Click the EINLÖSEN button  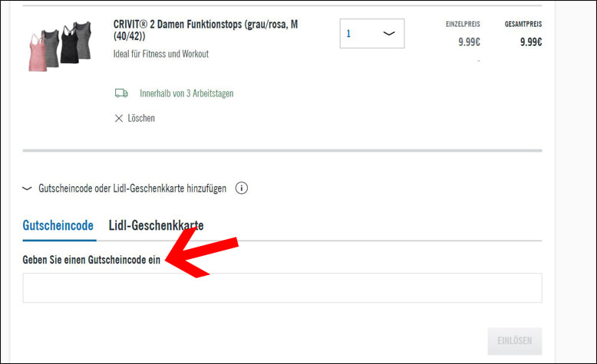pyautogui.click(x=514, y=341)
